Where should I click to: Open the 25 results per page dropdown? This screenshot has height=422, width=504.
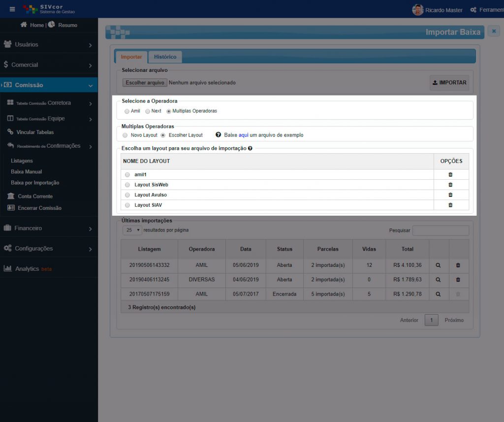(132, 230)
